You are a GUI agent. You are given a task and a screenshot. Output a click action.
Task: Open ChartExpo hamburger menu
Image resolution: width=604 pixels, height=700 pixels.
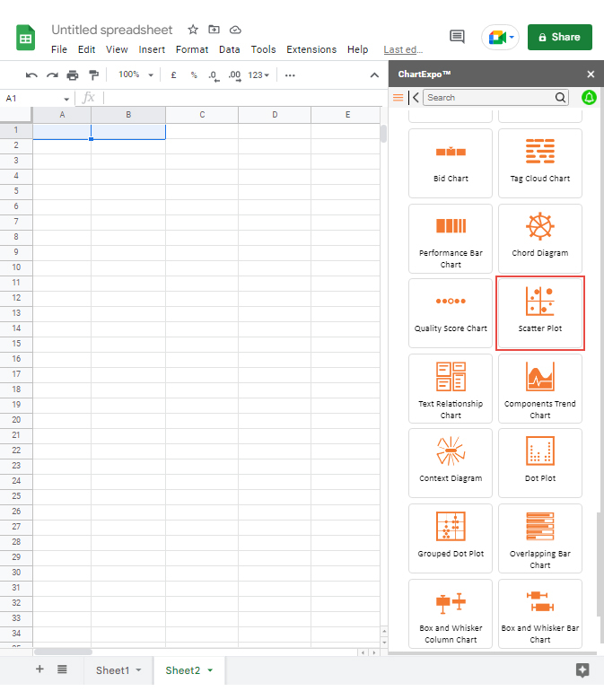pyautogui.click(x=398, y=97)
